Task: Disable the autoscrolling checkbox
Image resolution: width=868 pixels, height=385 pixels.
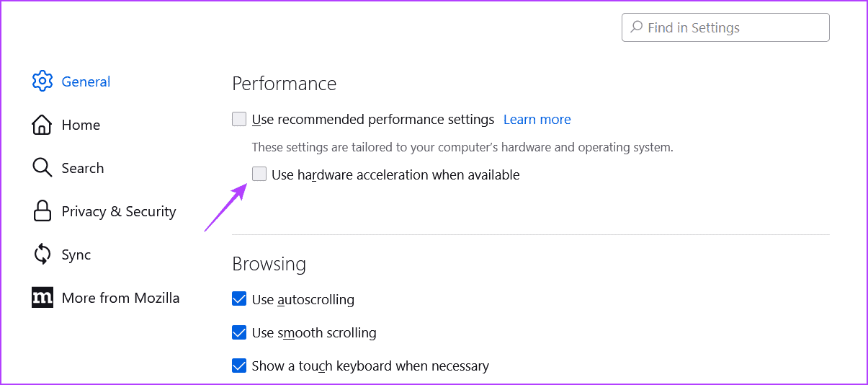Action: coord(239,298)
